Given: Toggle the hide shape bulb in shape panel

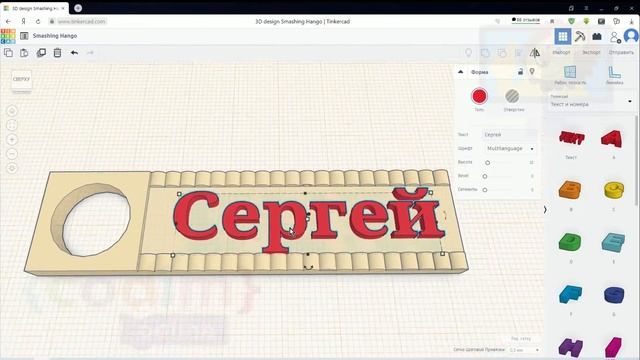Looking at the screenshot, I should [x=532, y=71].
